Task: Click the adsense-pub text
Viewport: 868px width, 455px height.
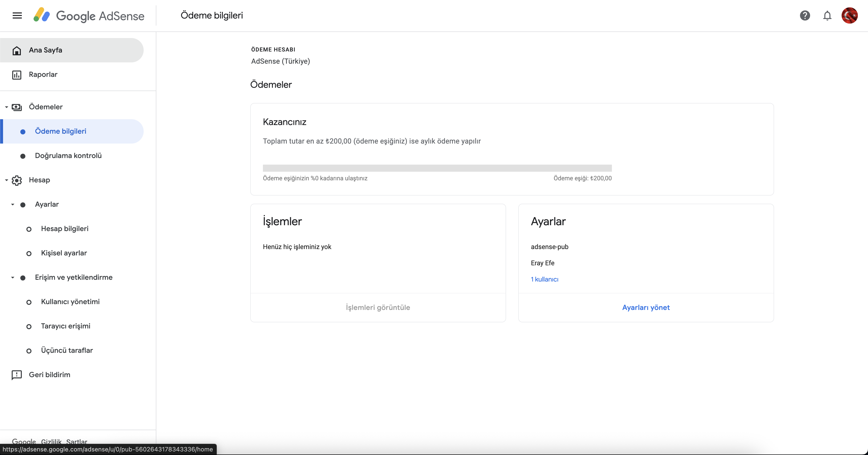Action: pos(549,247)
